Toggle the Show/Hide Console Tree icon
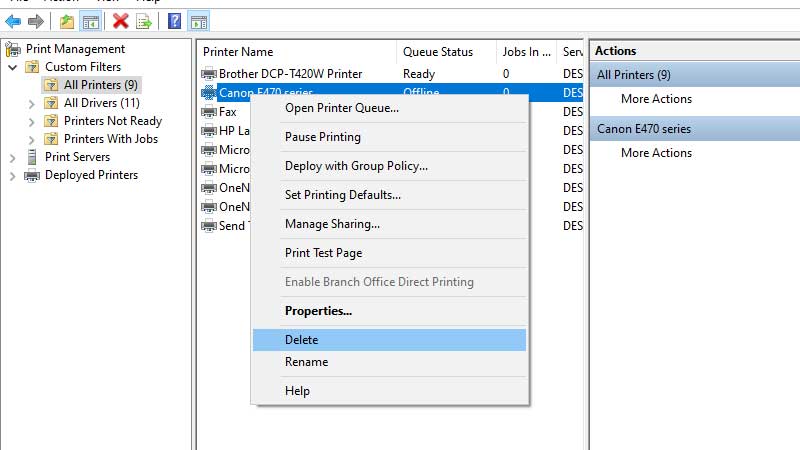Viewport: 800px width, 450px height. [x=91, y=22]
